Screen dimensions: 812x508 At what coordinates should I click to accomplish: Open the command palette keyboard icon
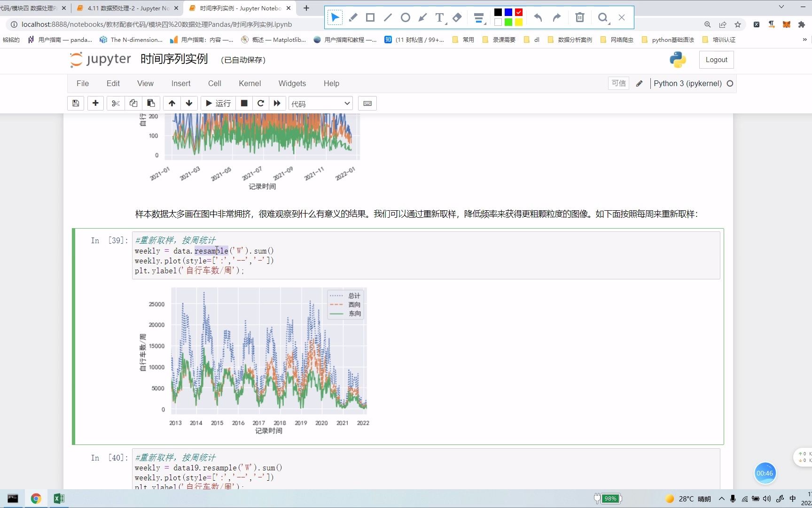[367, 103]
